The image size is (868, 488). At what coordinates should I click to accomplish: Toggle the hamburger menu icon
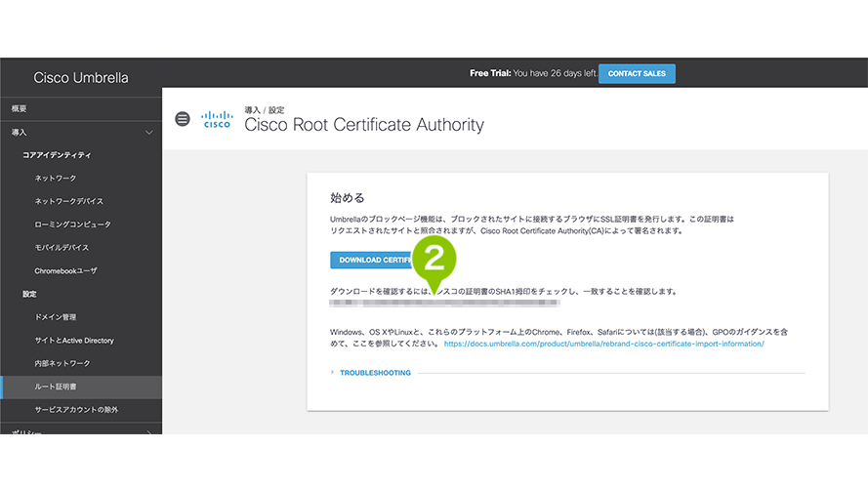183,119
